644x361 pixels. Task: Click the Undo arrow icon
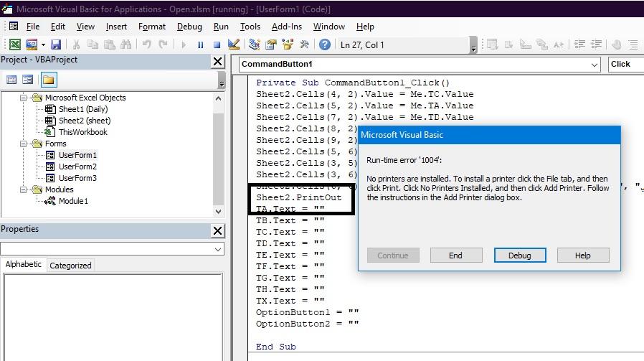tap(146, 44)
